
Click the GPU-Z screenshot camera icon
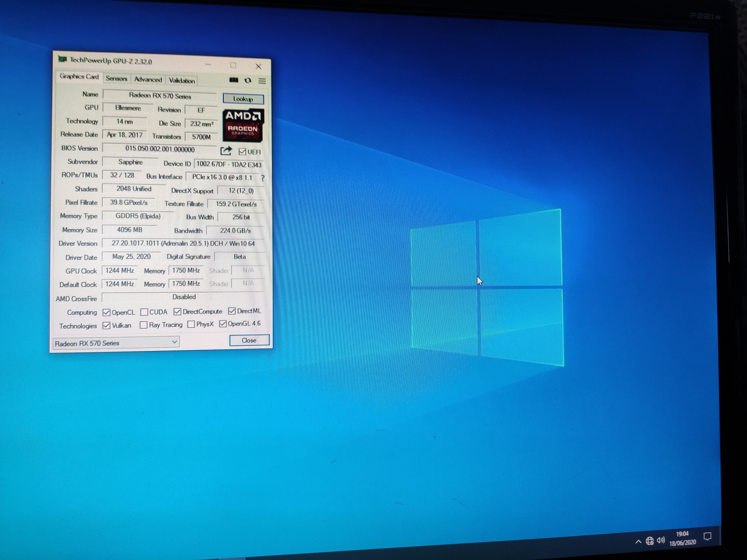(234, 80)
